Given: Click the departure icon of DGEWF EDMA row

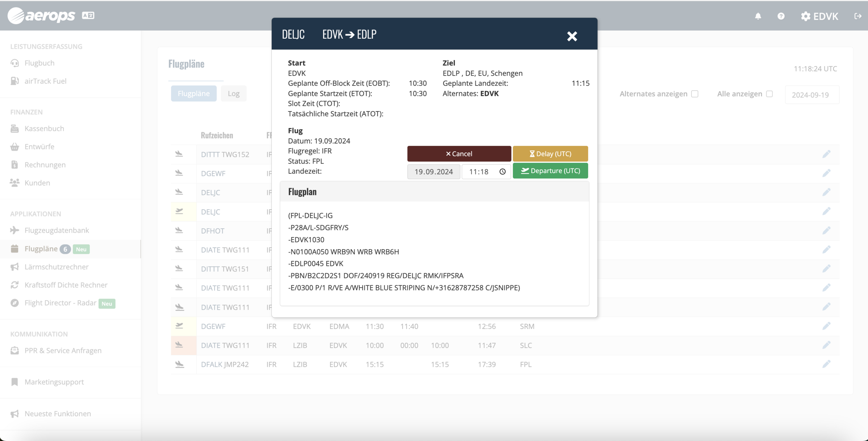Looking at the screenshot, I should click(179, 326).
